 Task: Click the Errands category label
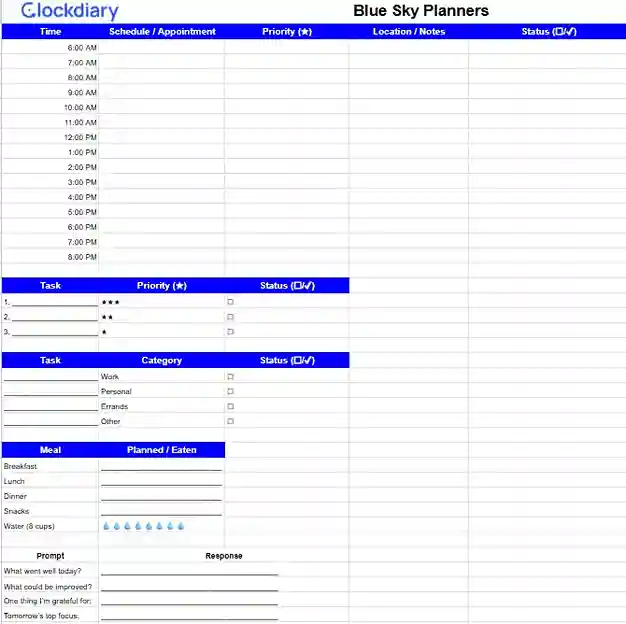pyautogui.click(x=115, y=406)
